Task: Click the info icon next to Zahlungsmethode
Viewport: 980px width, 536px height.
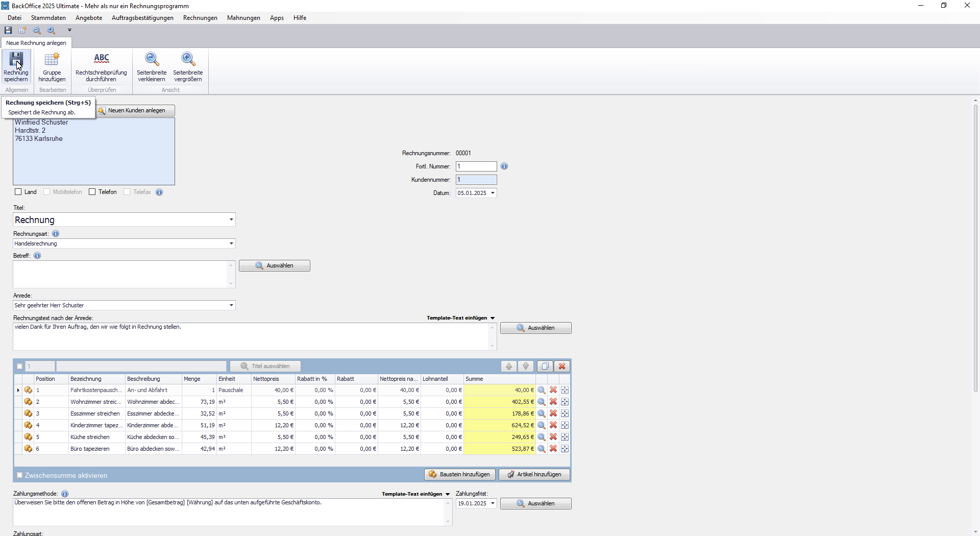Action: click(x=65, y=494)
